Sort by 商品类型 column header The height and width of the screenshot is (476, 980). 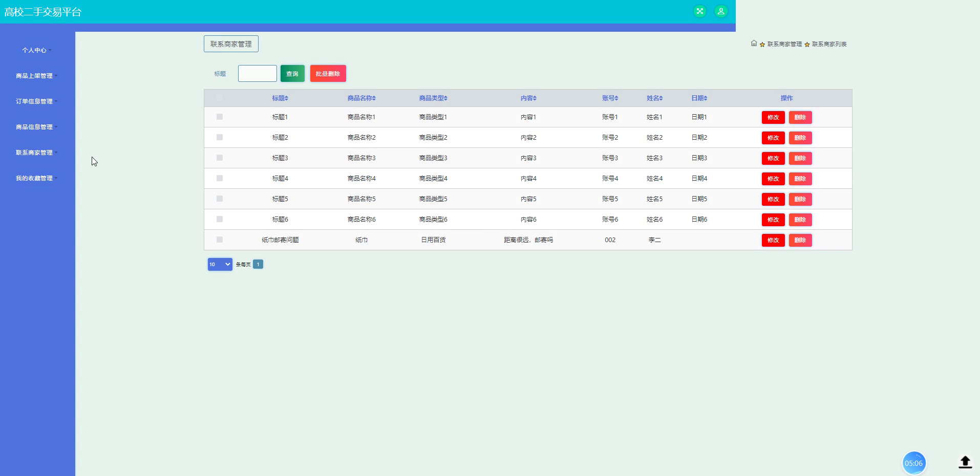[433, 98]
